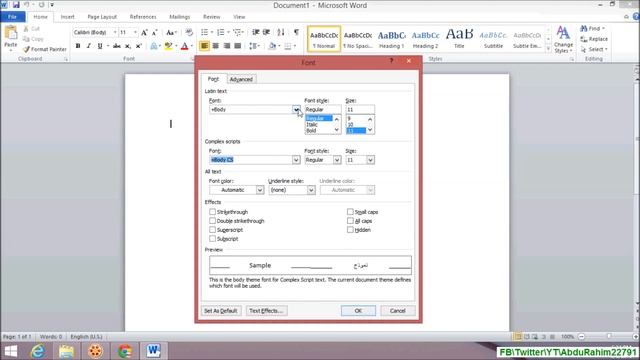Enable the Double strikethrough checkbox
This screenshot has height=360, width=640.
212,221
